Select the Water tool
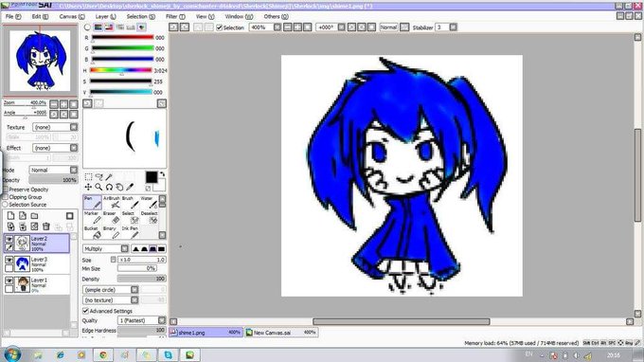 (x=149, y=203)
